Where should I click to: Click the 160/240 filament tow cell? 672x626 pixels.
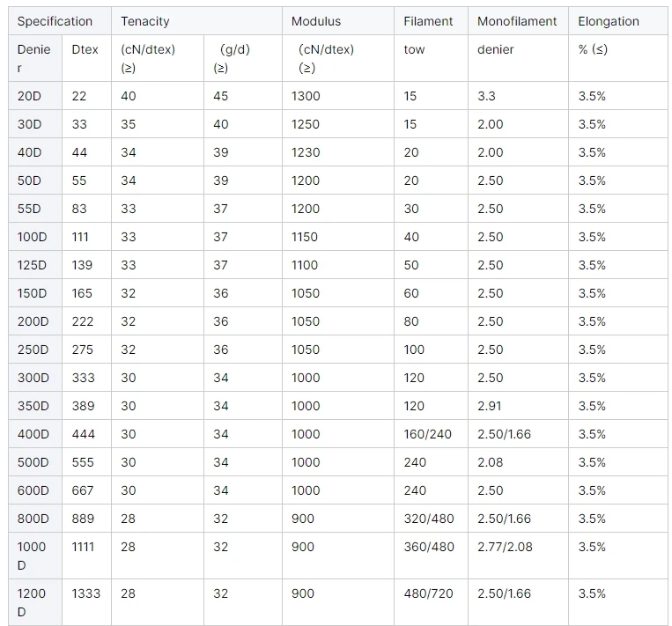(427, 434)
